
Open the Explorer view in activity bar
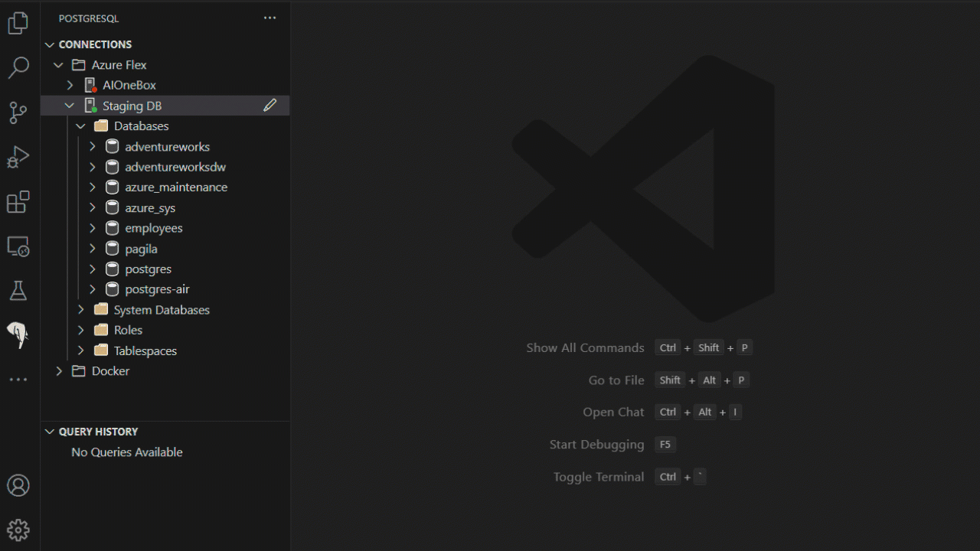[x=18, y=24]
